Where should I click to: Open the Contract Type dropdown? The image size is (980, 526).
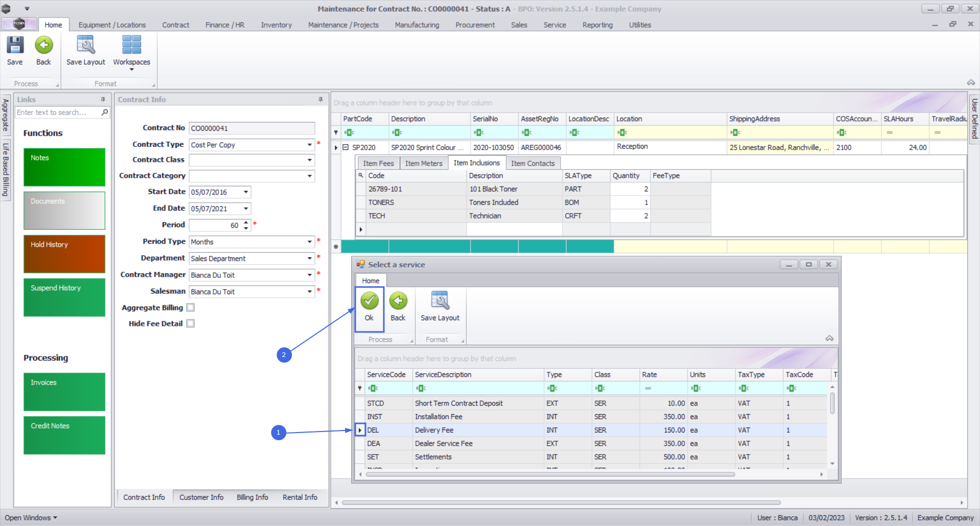point(309,145)
